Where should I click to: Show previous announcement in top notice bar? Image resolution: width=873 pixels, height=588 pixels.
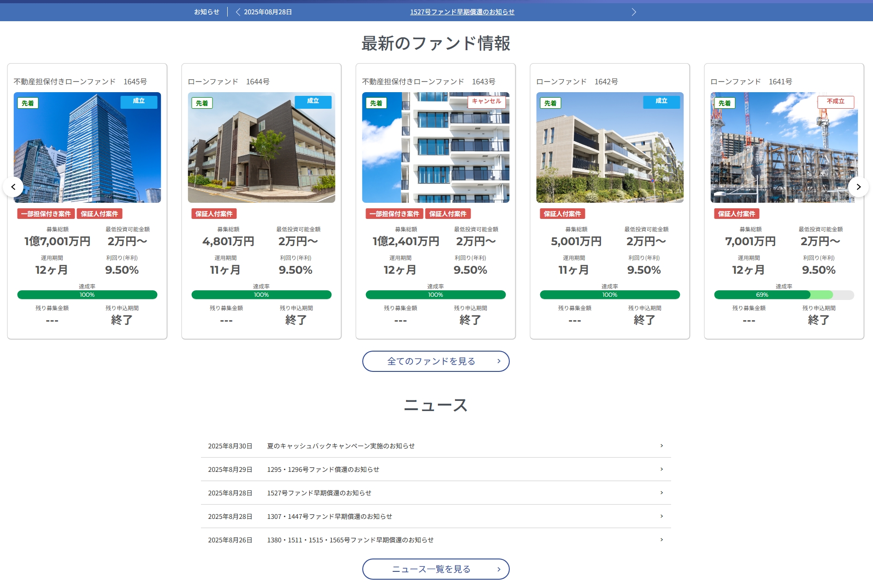click(x=238, y=12)
